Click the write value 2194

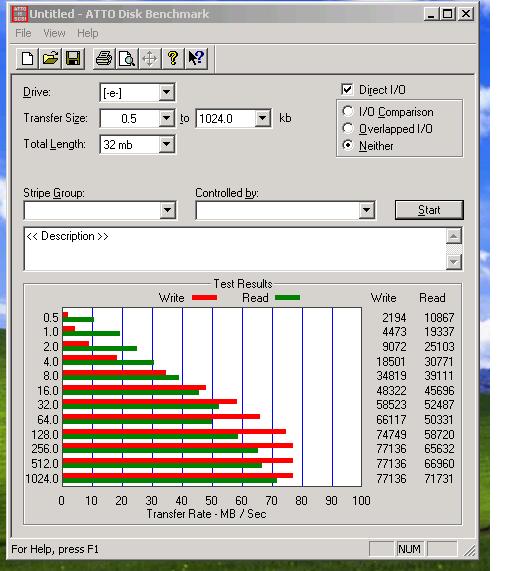(394, 318)
